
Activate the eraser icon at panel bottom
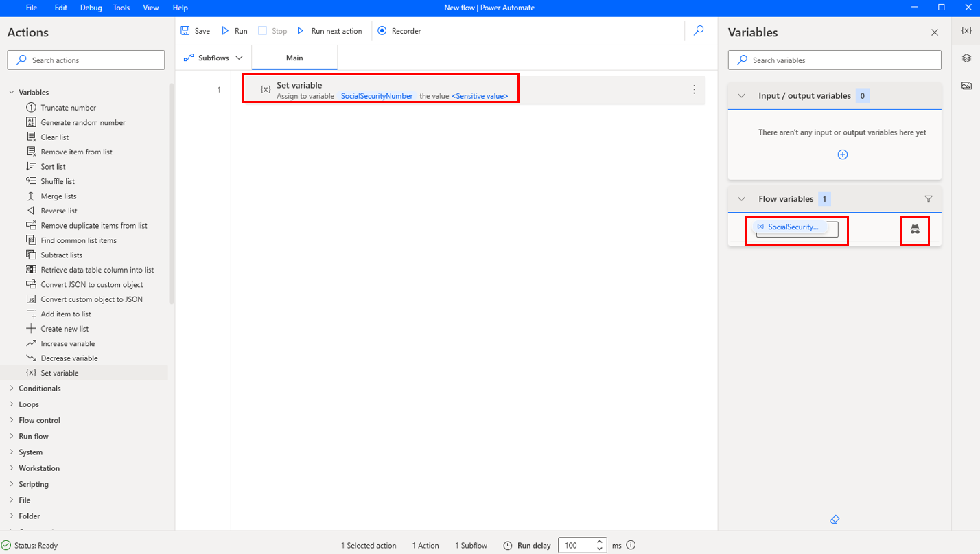point(835,519)
